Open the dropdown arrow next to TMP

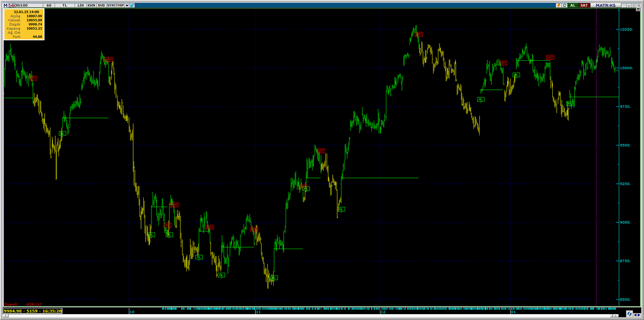coord(127,5)
